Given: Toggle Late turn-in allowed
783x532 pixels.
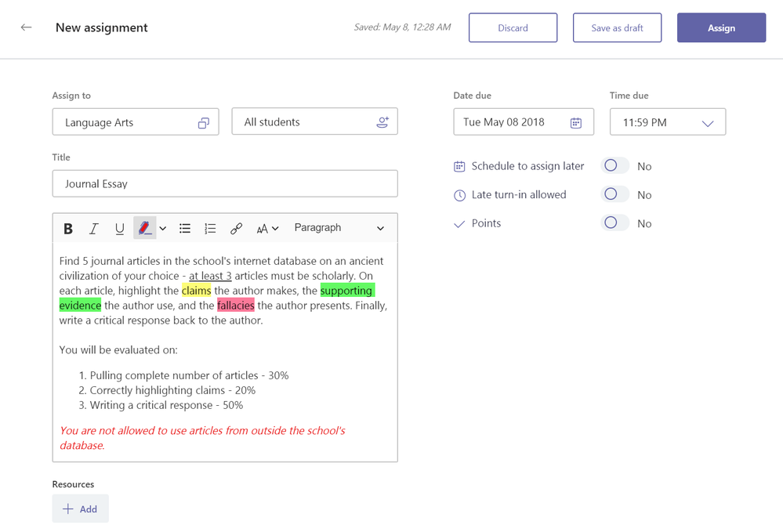Looking at the screenshot, I should (x=614, y=194).
